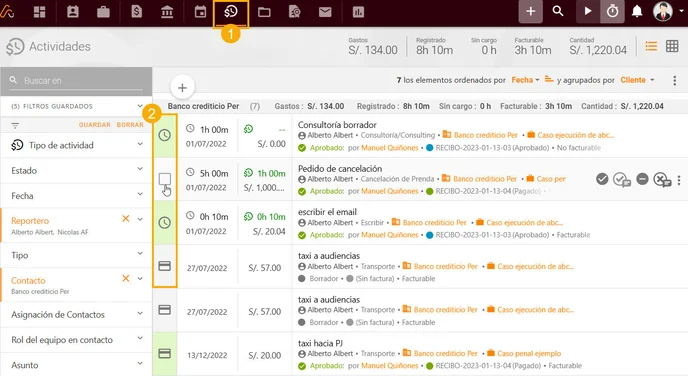Image resolution: width=688 pixels, height=376 pixels.
Task: Expand the Fecha filter in sidebar
Action: 140,194
